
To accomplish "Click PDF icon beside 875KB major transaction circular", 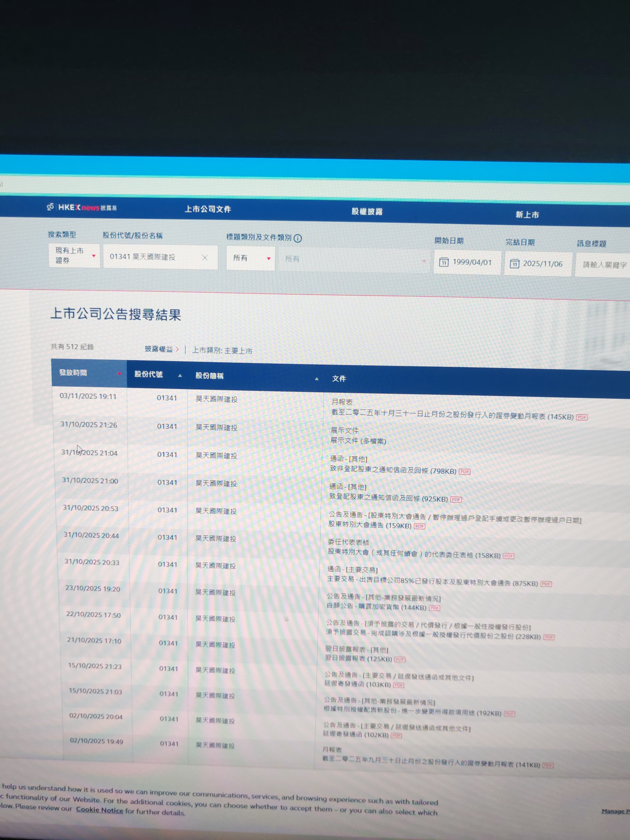I will (546, 584).
